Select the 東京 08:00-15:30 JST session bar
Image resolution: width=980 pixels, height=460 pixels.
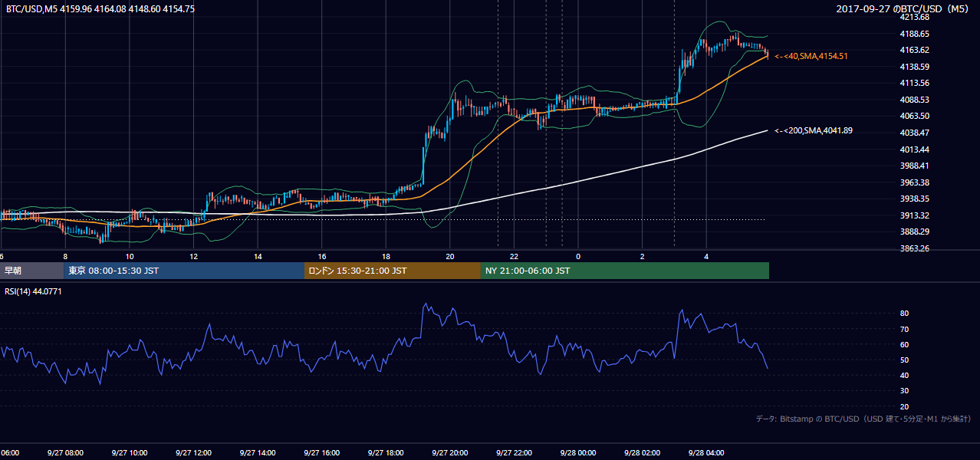[184, 271]
